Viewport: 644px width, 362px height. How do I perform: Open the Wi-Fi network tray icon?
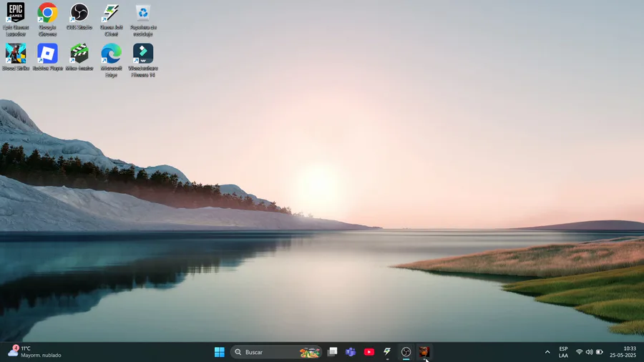(579, 352)
